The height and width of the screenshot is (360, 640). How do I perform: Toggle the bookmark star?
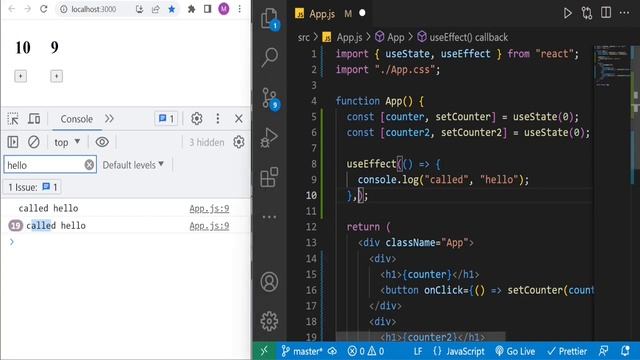coord(172,9)
